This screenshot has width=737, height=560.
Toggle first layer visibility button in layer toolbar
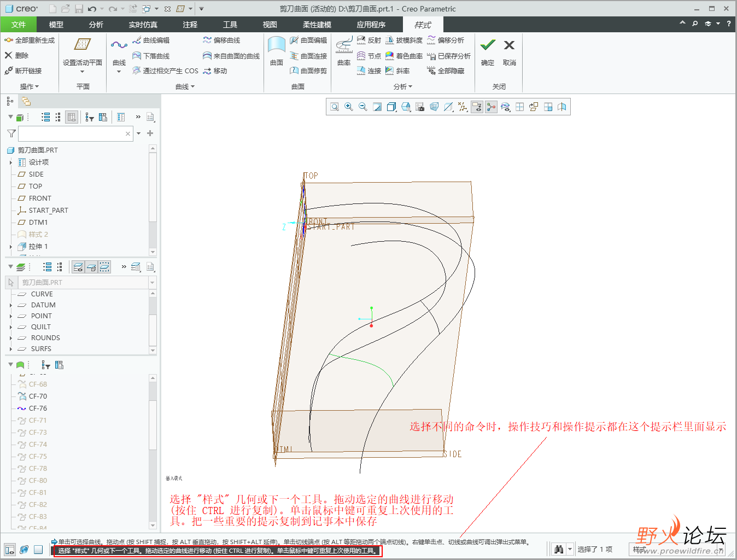pyautogui.click(x=78, y=267)
